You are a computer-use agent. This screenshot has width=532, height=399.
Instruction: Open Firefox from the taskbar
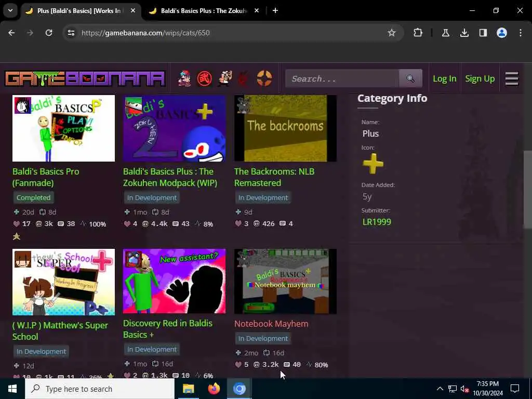[x=214, y=389]
